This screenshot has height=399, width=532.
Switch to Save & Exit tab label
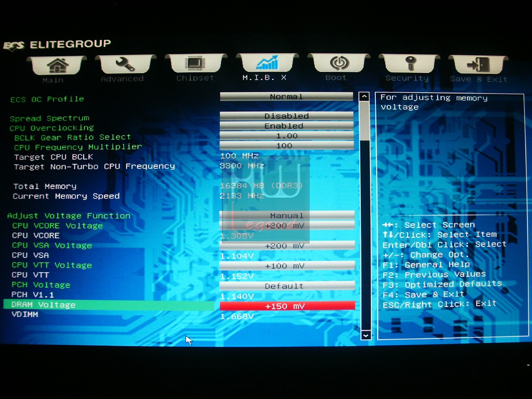pyautogui.click(x=478, y=79)
